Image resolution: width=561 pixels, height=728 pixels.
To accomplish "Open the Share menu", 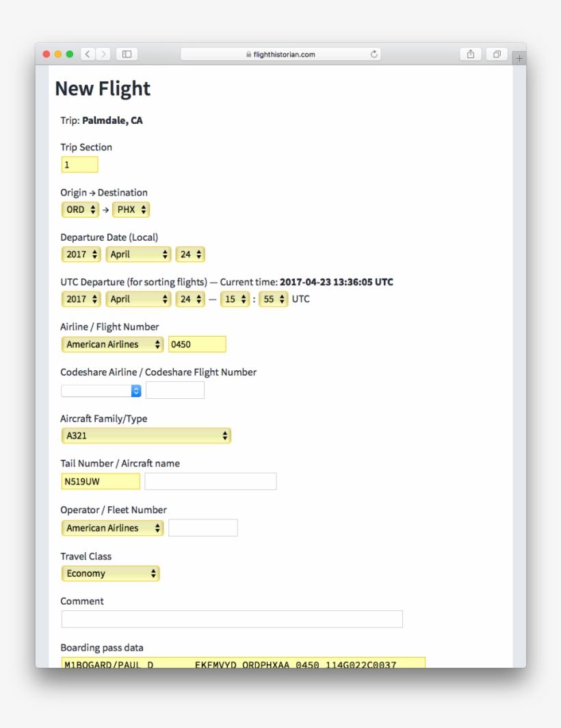I will click(470, 53).
